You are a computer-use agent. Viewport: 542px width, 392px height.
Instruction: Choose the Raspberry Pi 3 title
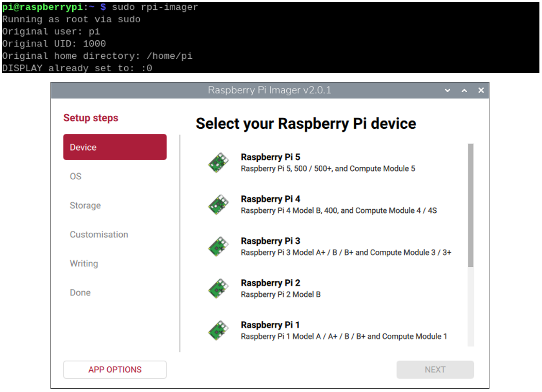pyautogui.click(x=270, y=241)
